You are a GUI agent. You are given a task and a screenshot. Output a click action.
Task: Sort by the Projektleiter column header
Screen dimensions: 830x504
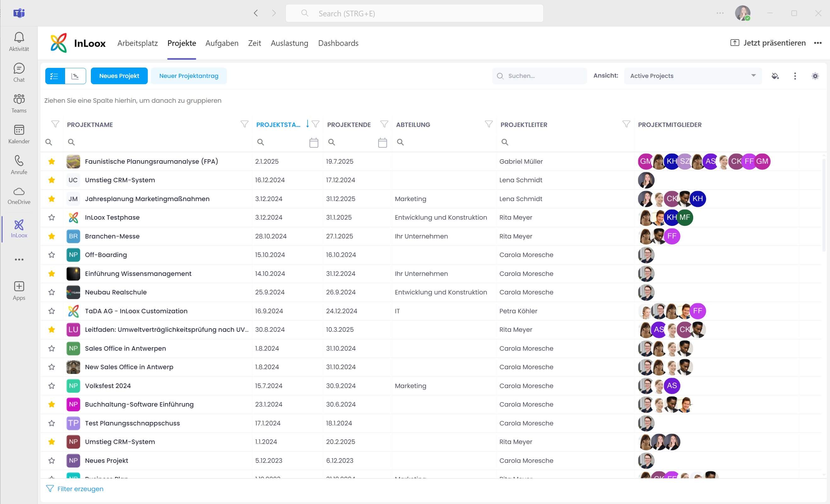(524, 124)
